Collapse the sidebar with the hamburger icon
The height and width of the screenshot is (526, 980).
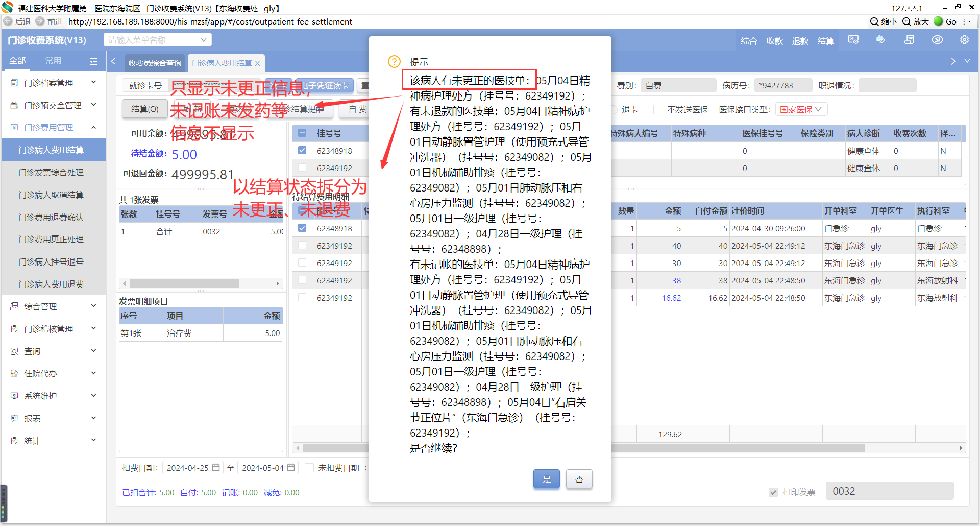[93, 61]
